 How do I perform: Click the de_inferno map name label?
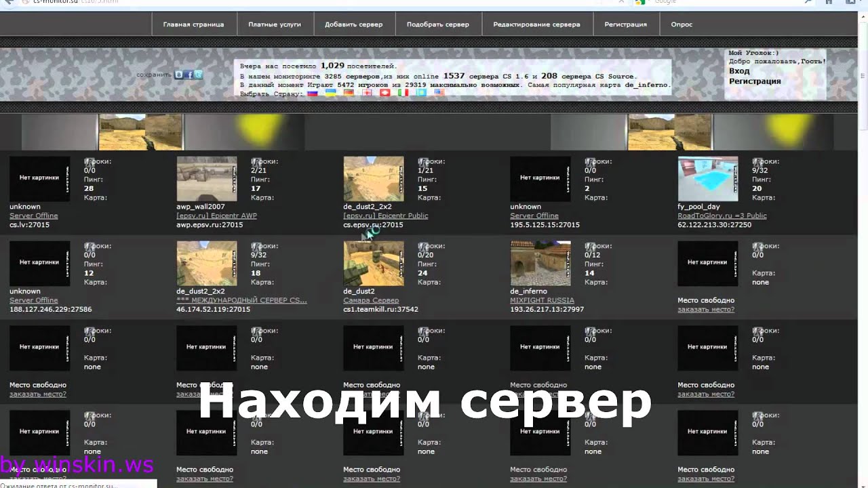[x=528, y=291]
